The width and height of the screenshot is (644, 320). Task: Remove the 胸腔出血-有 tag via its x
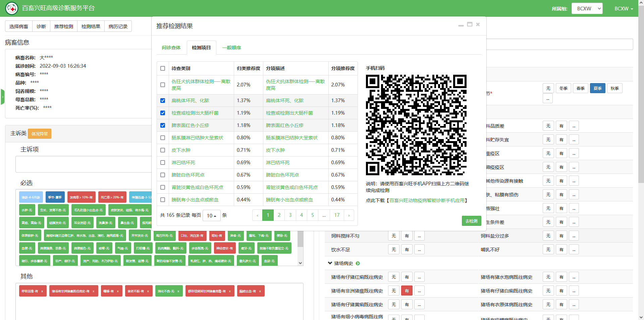(260, 291)
